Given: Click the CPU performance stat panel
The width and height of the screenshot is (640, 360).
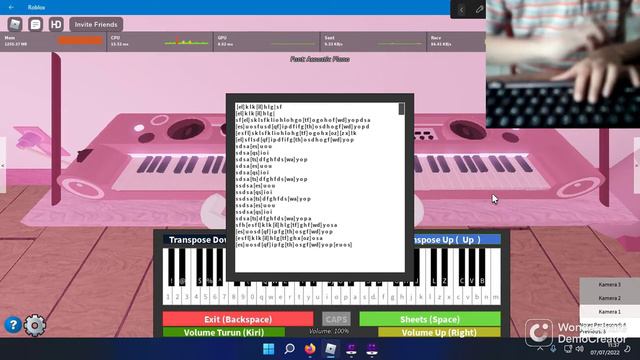Looking at the screenshot, I should point(160,41).
